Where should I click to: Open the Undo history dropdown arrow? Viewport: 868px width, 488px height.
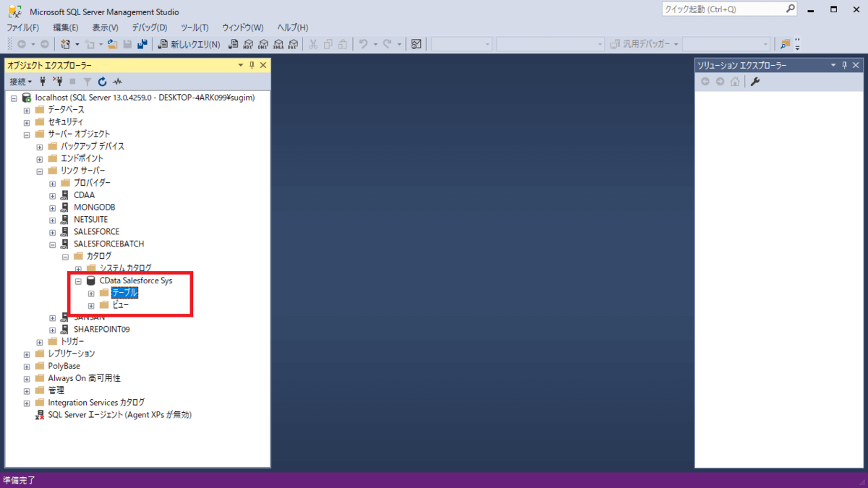tap(375, 44)
